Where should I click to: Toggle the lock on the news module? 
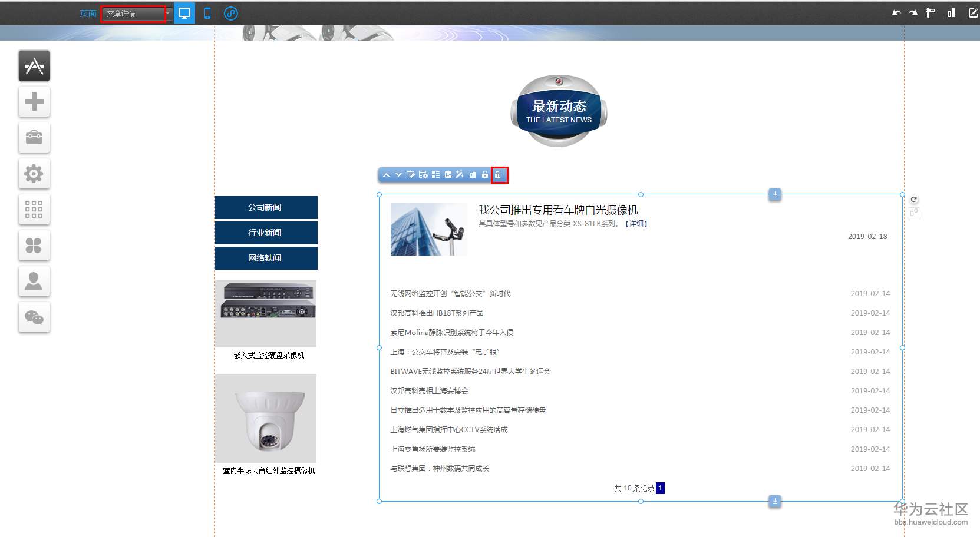(x=484, y=174)
